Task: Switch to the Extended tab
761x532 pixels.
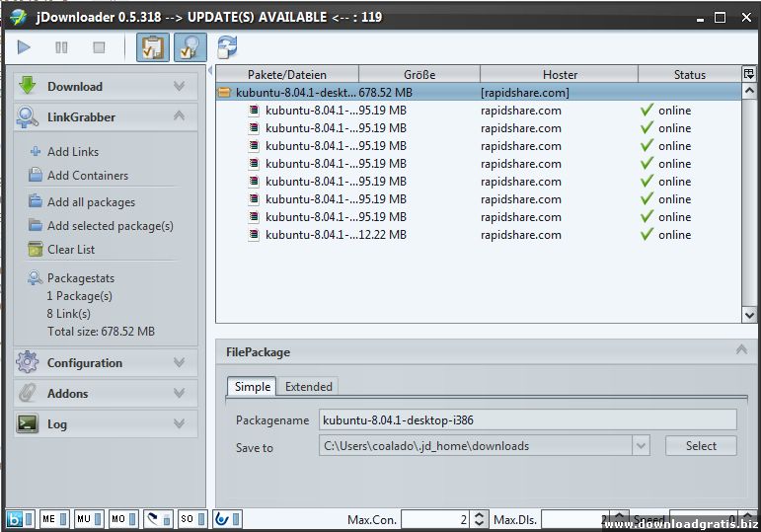Action: [x=309, y=386]
